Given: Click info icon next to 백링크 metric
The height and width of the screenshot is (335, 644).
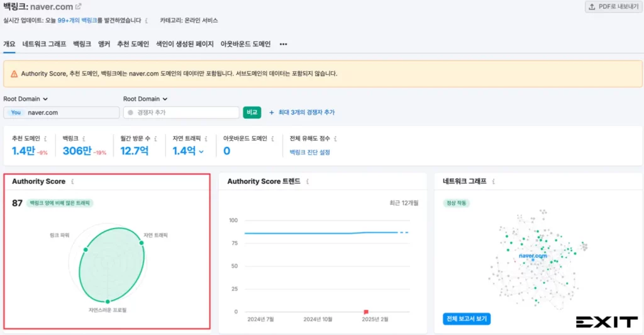Looking at the screenshot, I should point(84,139).
